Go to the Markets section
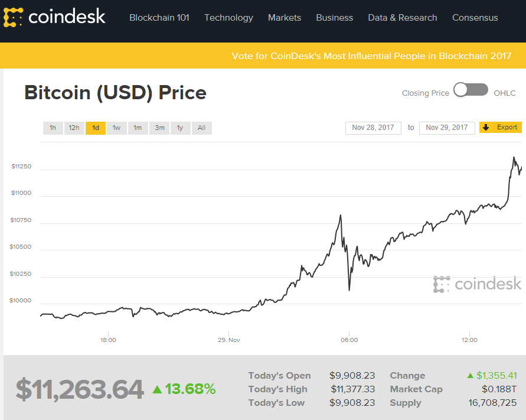The width and height of the screenshot is (526, 420). point(285,18)
